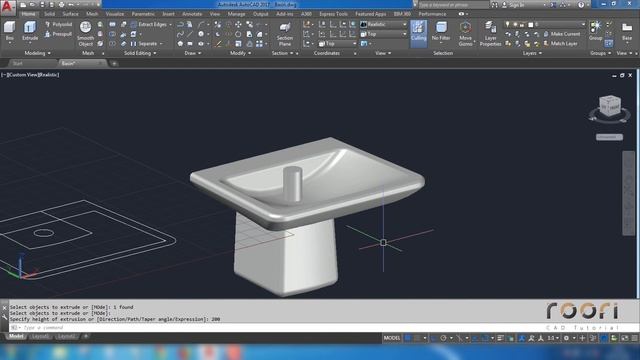Click the Smooth Object mesh tool

(85, 33)
